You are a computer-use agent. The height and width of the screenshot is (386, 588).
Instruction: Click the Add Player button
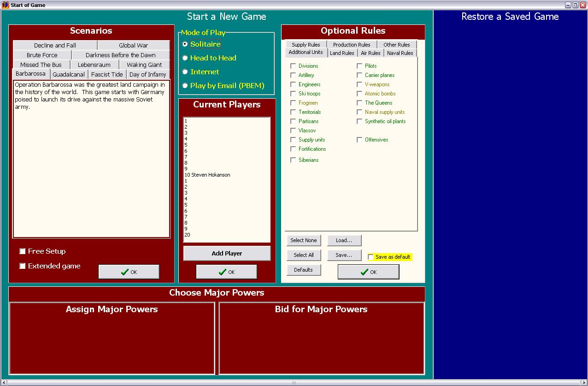226,253
